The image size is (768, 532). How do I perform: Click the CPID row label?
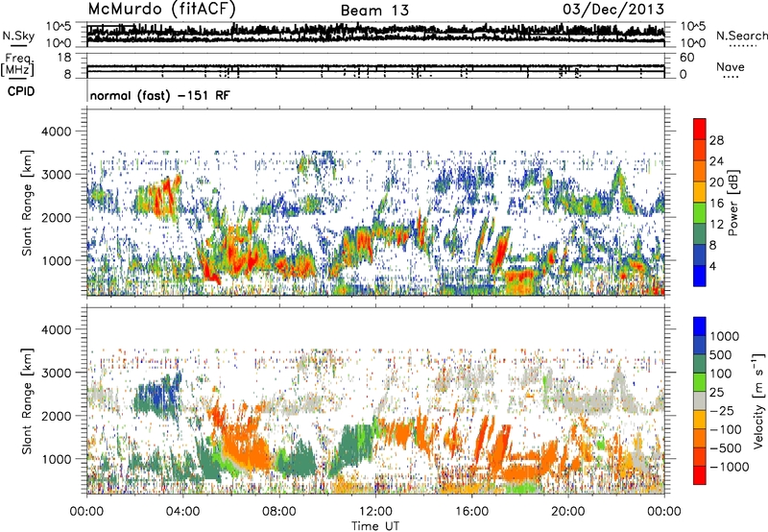tap(21, 91)
